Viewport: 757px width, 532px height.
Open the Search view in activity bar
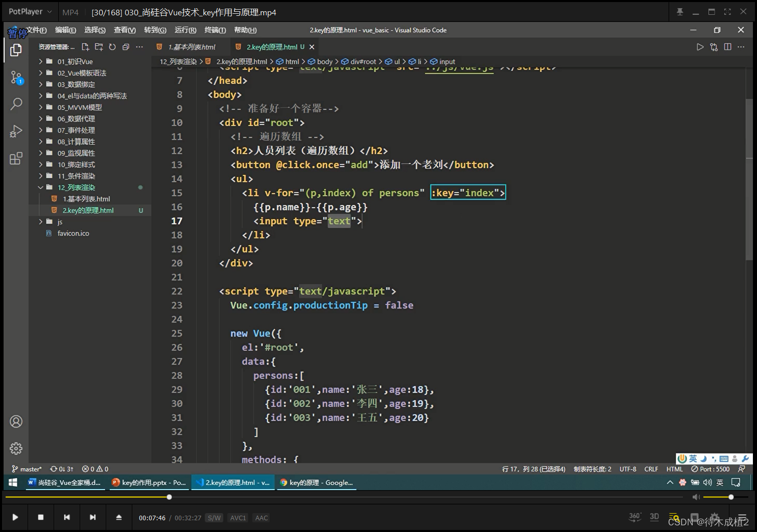pyautogui.click(x=16, y=104)
